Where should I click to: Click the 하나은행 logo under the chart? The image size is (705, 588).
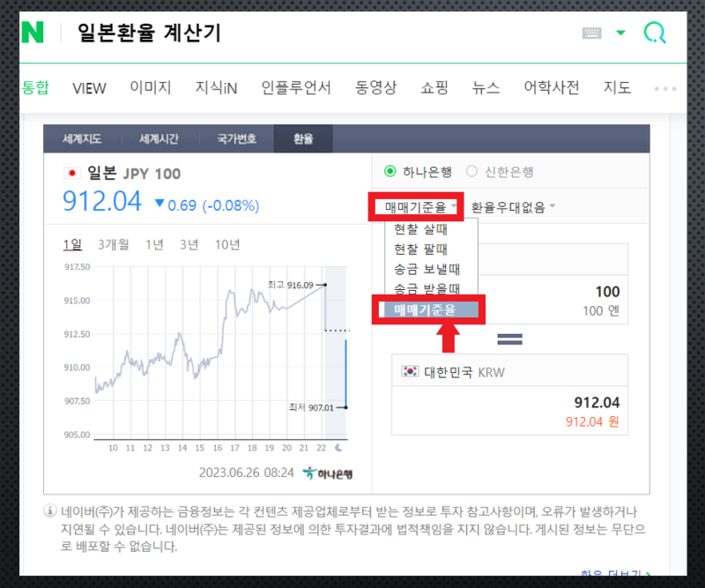[328, 473]
